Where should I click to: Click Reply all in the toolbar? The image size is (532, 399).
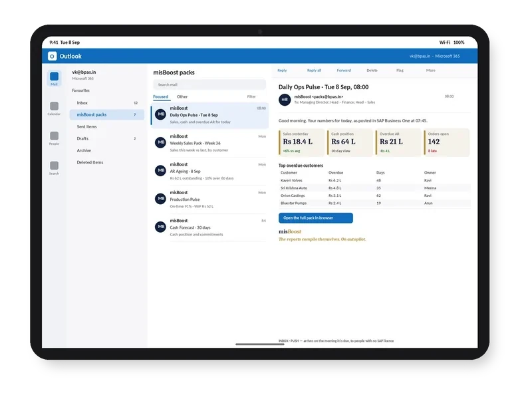(314, 70)
